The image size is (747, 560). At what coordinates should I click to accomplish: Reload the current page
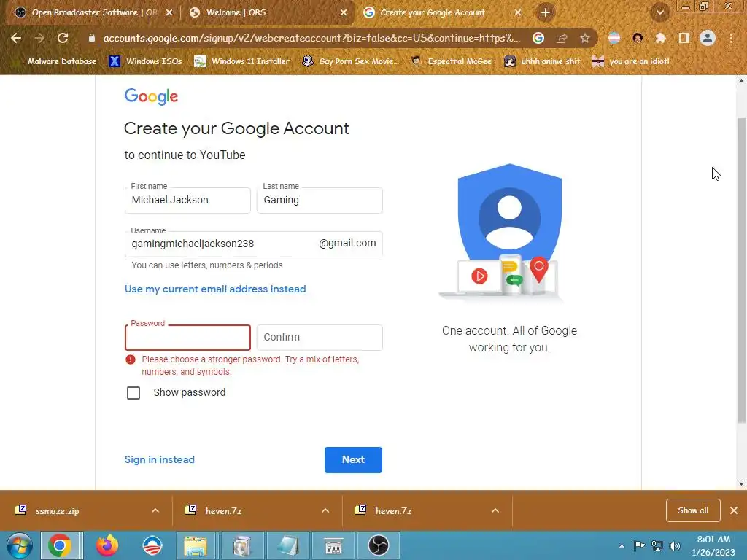63,38
